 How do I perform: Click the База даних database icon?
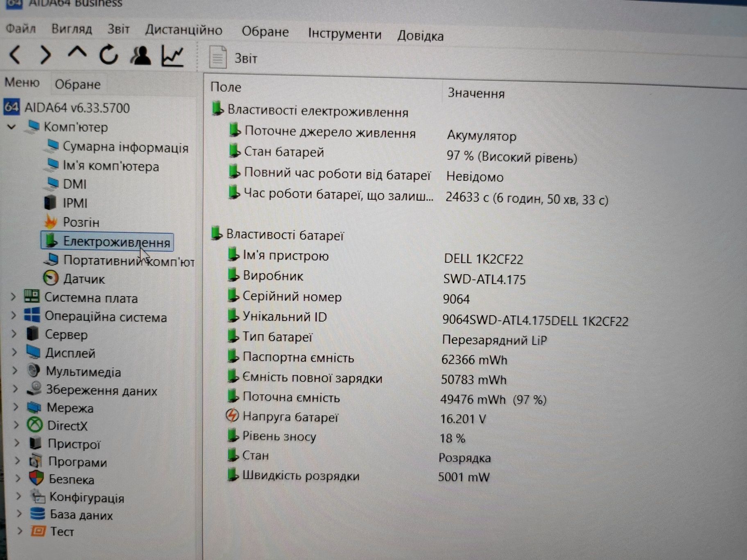[37, 513]
